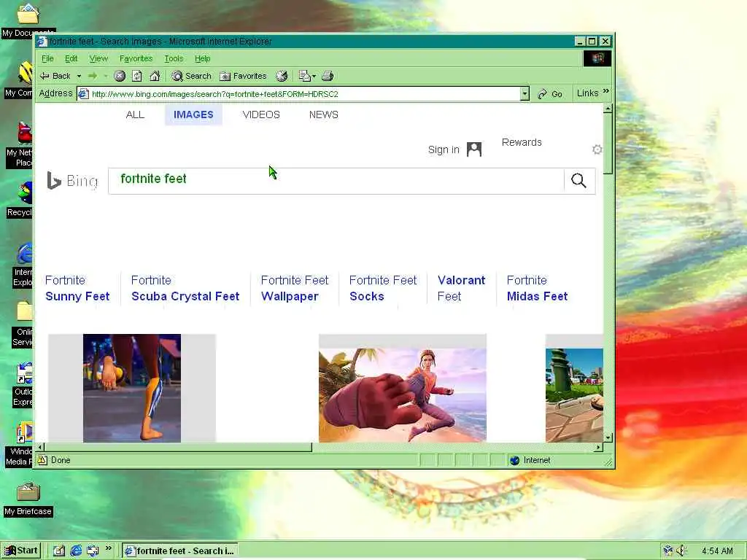
Task: Click the fortnite feet taskbar button
Action: click(180, 551)
